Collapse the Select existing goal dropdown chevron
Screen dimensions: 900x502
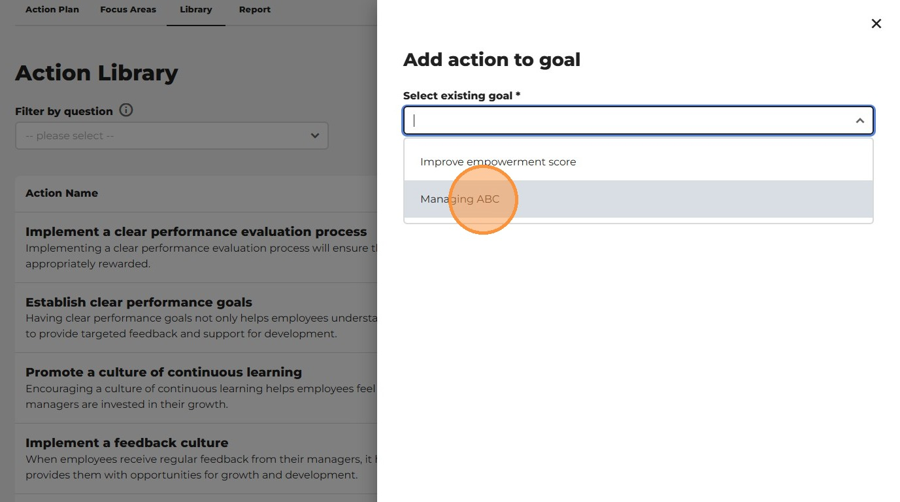tap(860, 120)
